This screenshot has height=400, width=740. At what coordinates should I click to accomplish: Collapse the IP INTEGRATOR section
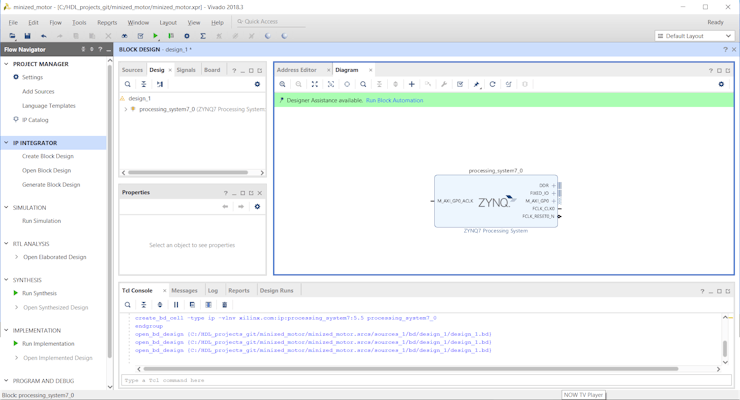[x=6, y=142]
